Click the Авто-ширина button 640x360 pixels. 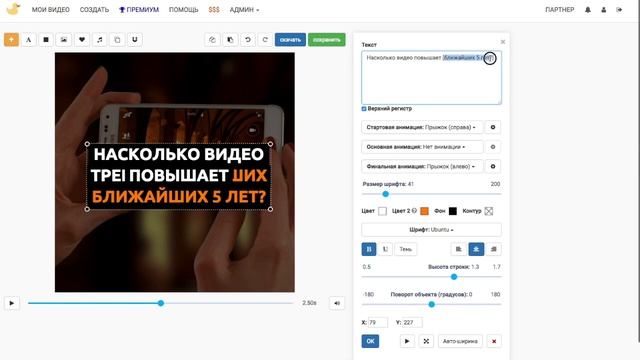pos(460,341)
